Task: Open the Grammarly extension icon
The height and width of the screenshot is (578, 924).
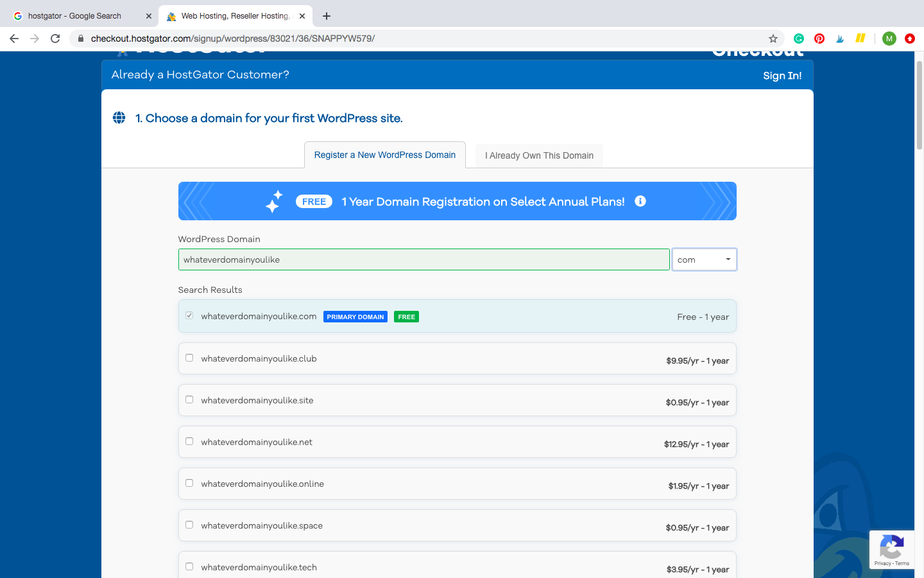Action: pyautogui.click(x=799, y=39)
